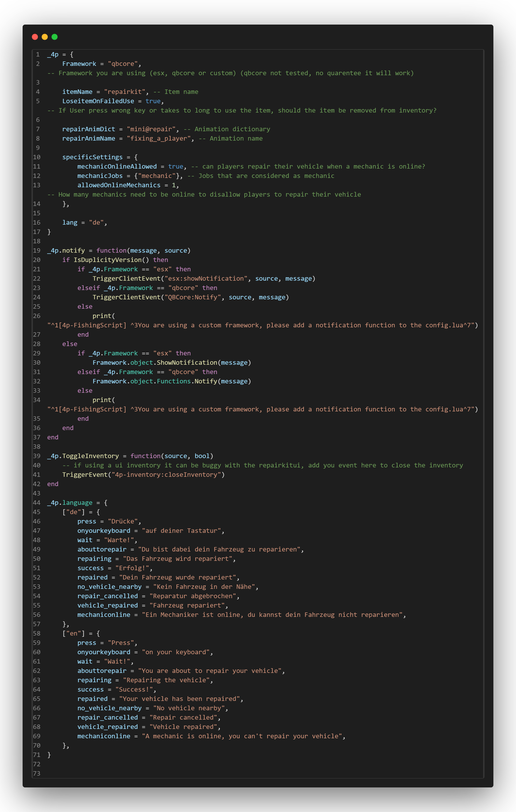Click "Das Fahrzeug wird repariert" string
516x812 pixels.
(178, 559)
